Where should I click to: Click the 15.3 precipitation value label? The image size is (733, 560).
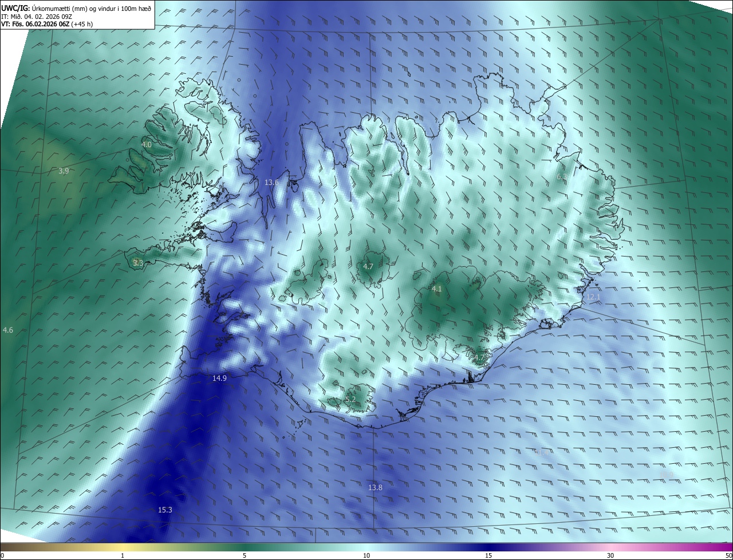165,510
